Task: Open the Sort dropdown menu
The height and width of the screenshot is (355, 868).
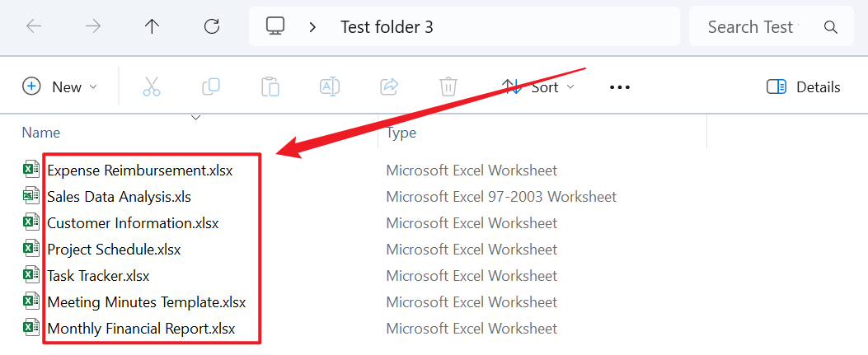Action: (538, 86)
